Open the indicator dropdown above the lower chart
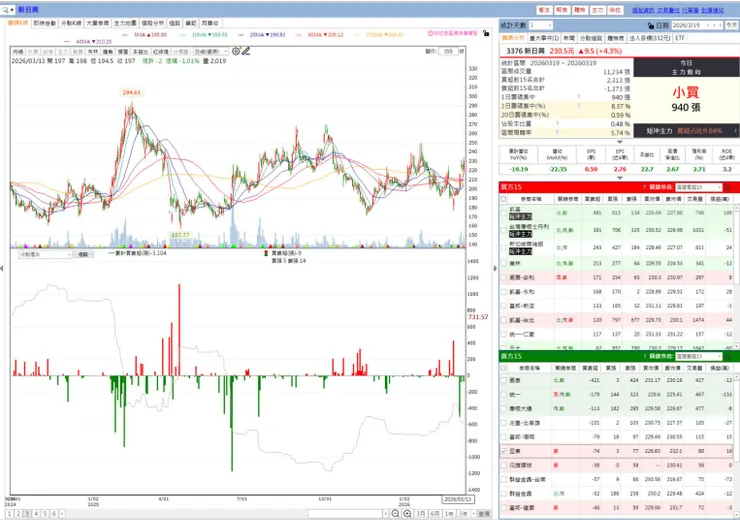740x520 pixels. pyautogui.click(x=45, y=254)
